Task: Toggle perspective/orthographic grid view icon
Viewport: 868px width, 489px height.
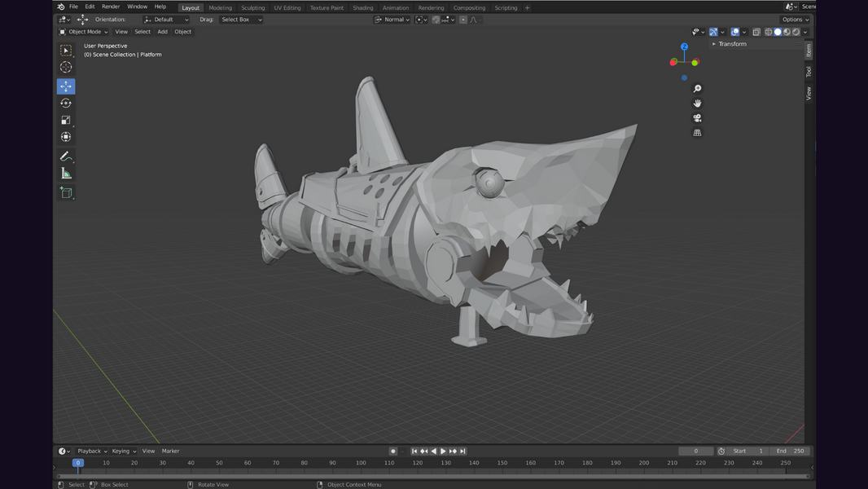Action: coord(697,133)
